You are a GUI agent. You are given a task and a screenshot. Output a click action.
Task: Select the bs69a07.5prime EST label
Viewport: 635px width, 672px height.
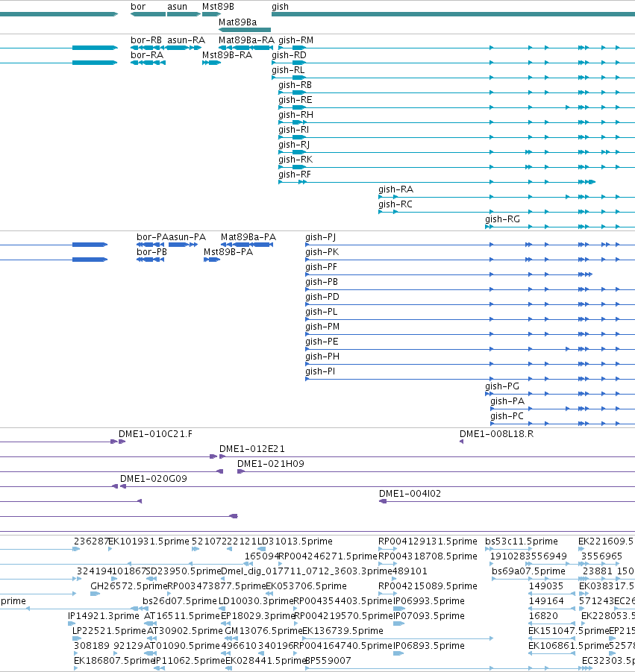coord(528,571)
